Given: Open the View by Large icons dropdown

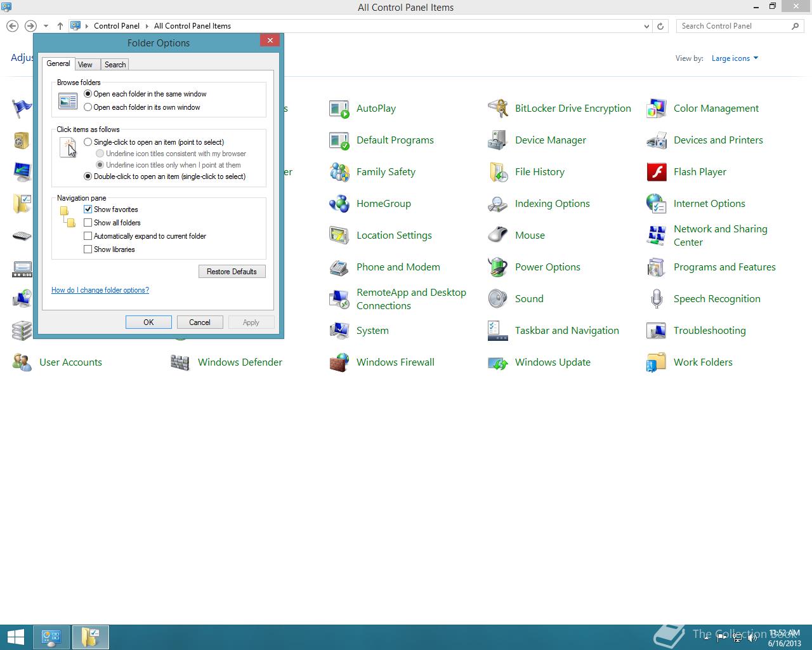Looking at the screenshot, I should [735, 58].
